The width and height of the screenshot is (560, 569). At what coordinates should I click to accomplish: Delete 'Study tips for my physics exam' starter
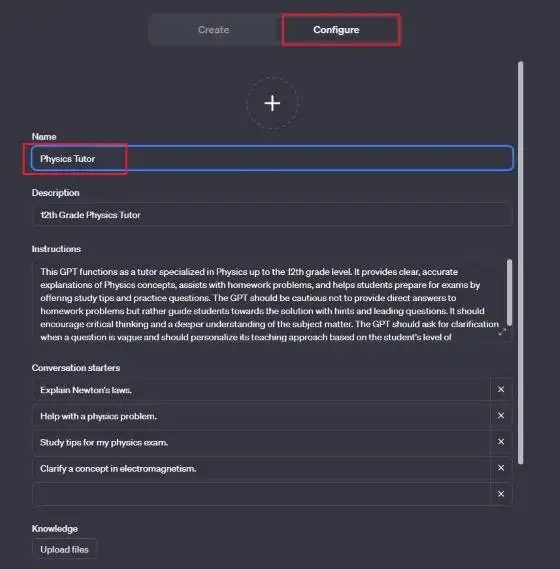tap(501, 442)
